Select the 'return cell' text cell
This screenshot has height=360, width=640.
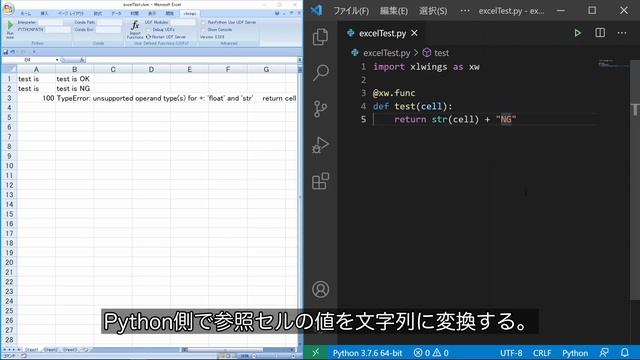click(x=279, y=98)
